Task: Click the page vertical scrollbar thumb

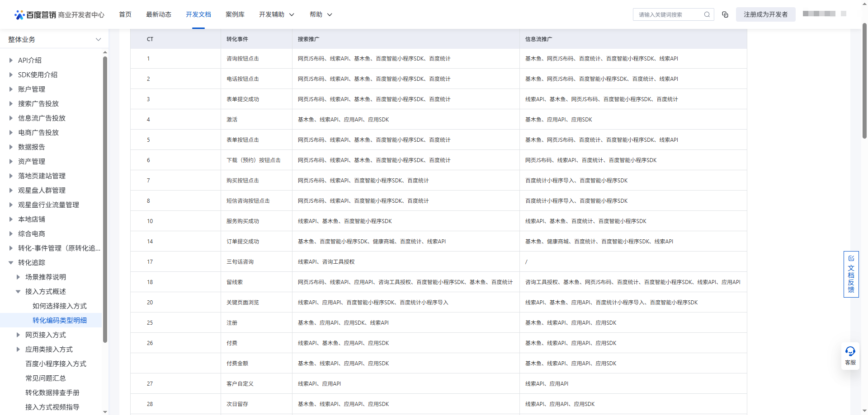Action: click(864, 81)
